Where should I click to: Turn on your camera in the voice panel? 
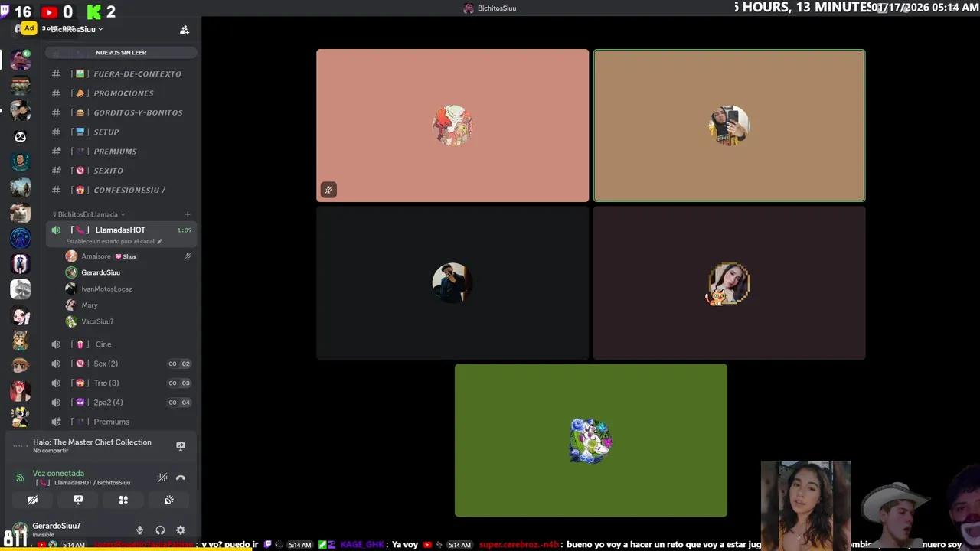[x=32, y=500]
